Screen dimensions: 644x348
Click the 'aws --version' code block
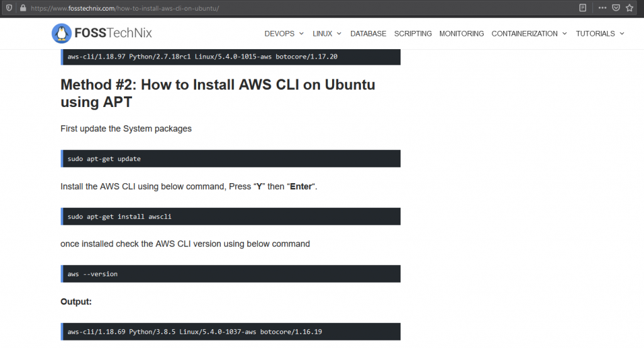pyautogui.click(x=230, y=274)
